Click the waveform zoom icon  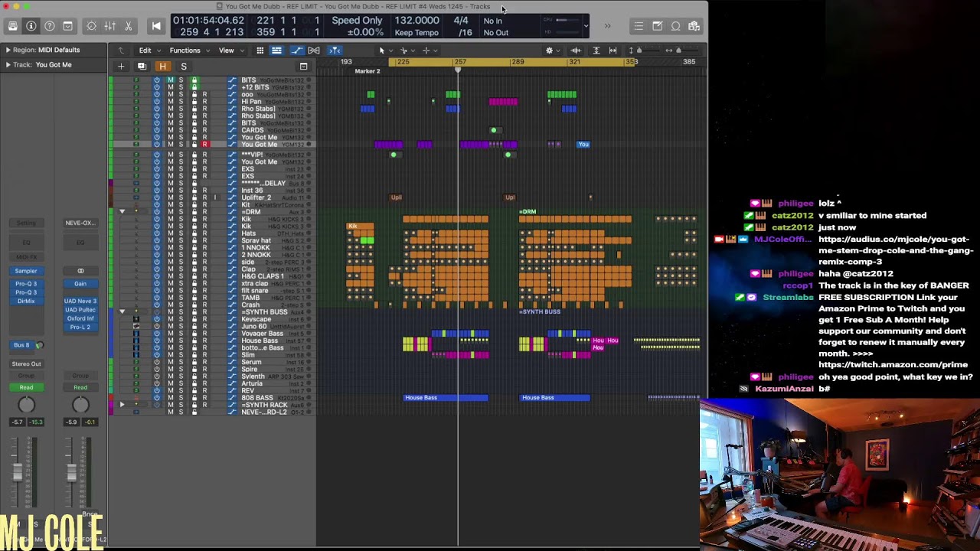pyautogui.click(x=576, y=51)
